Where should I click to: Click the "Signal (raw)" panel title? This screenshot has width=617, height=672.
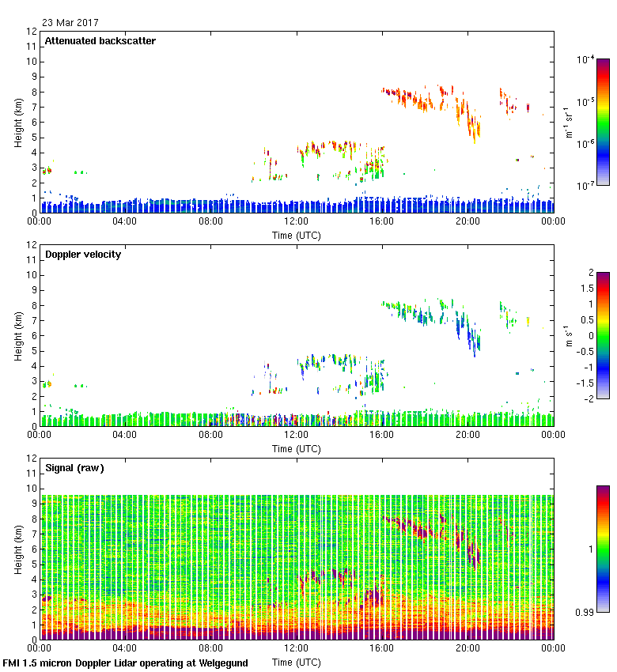click(x=74, y=468)
